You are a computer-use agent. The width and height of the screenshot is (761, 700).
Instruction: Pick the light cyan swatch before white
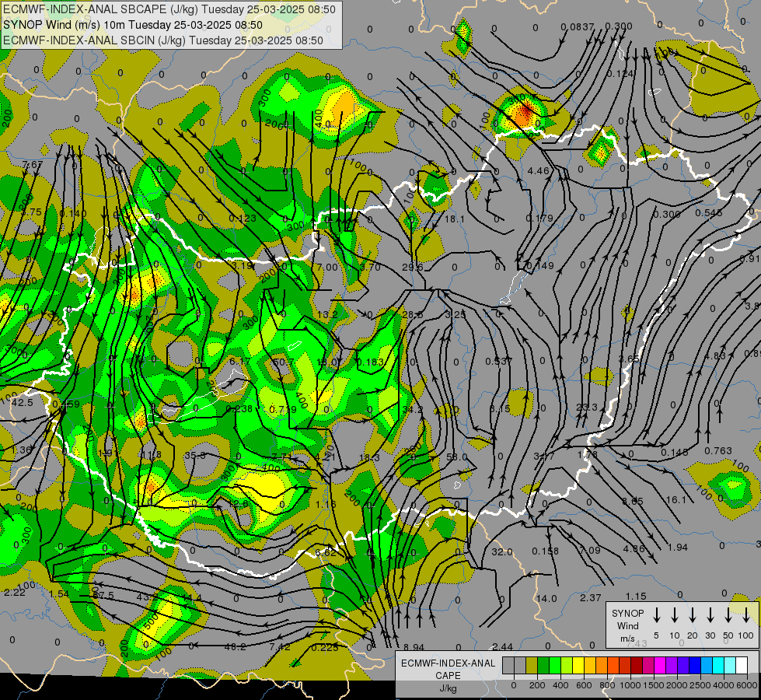[729, 666]
